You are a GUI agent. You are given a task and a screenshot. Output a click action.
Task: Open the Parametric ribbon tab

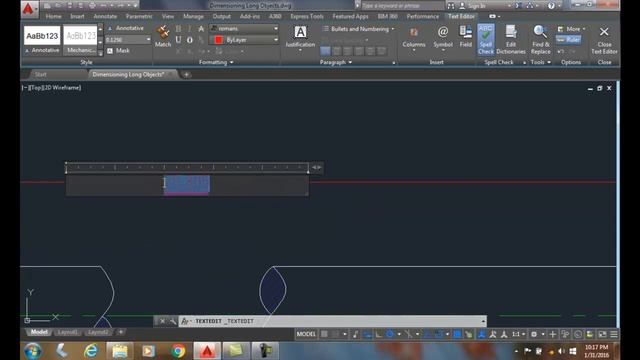(139, 16)
